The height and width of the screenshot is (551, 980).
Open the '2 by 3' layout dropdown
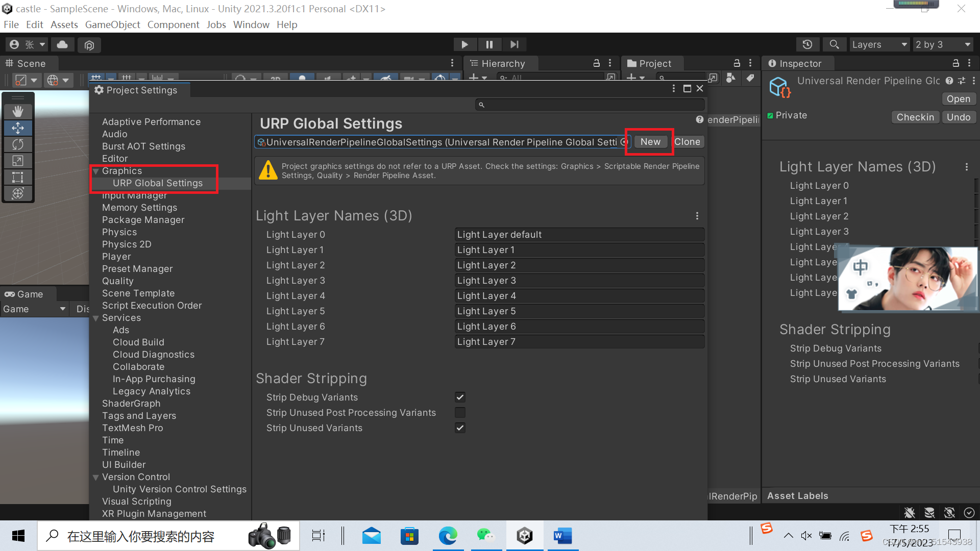(942, 44)
